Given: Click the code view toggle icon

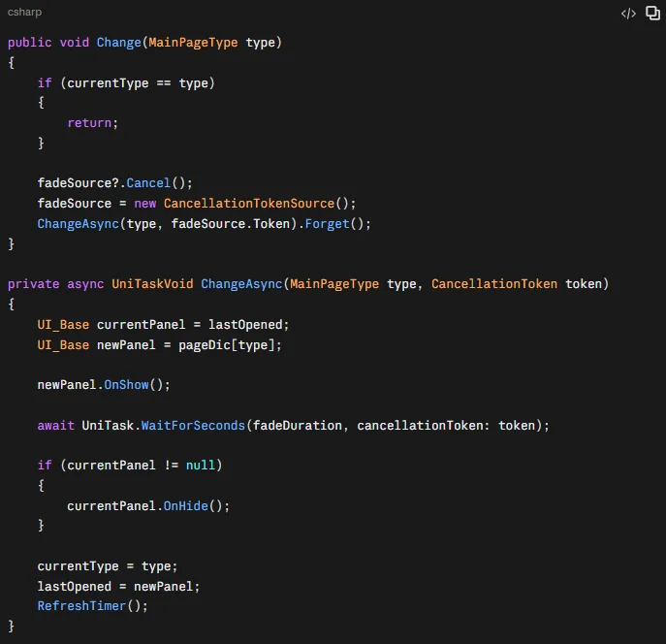Looking at the screenshot, I should (x=628, y=14).
